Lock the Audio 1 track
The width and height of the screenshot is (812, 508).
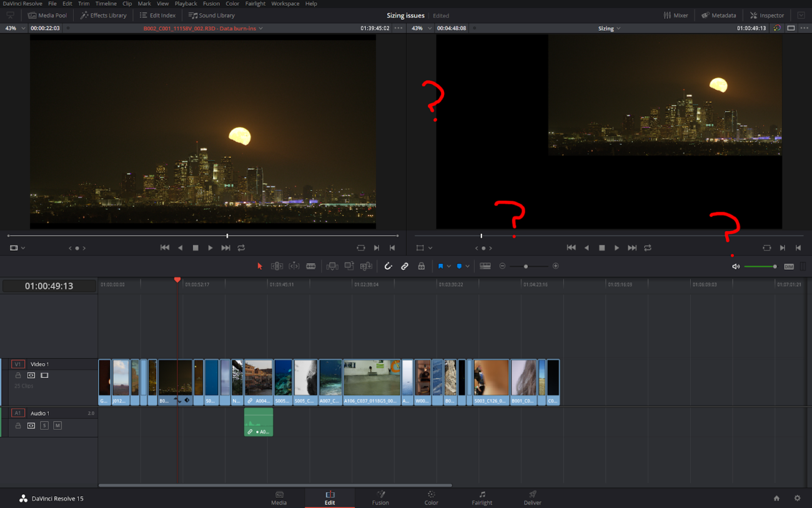[x=18, y=426]
